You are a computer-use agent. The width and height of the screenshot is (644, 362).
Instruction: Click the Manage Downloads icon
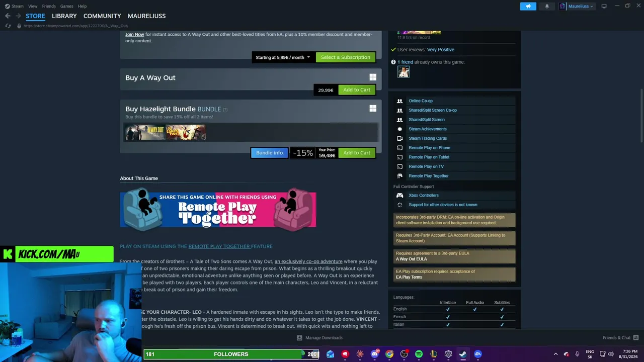[299, 338]
